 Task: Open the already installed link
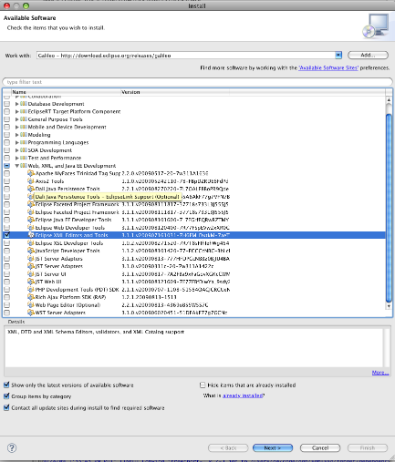coord(243,396)
